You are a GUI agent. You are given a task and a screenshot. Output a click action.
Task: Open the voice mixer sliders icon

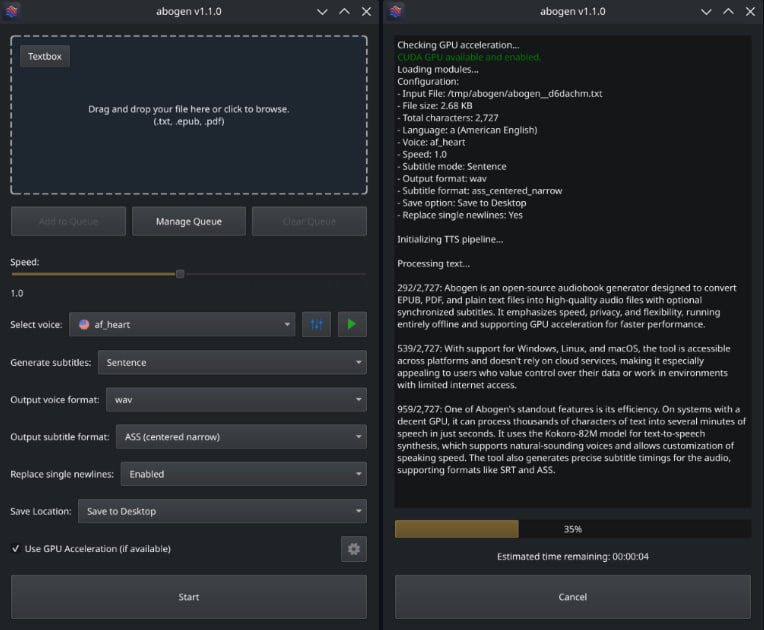(316, 325)
